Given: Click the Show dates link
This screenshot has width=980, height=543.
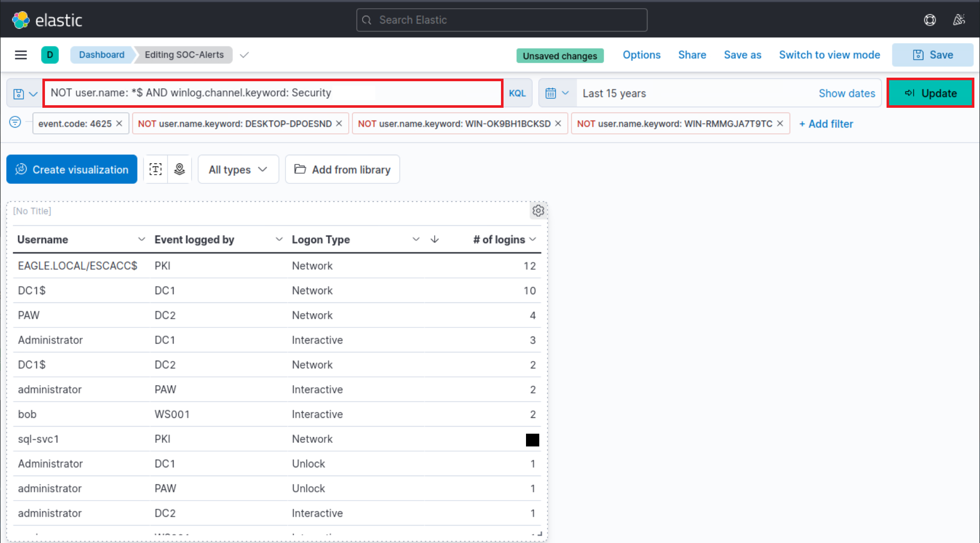Looking at the screenshot, I should [847, 93].
